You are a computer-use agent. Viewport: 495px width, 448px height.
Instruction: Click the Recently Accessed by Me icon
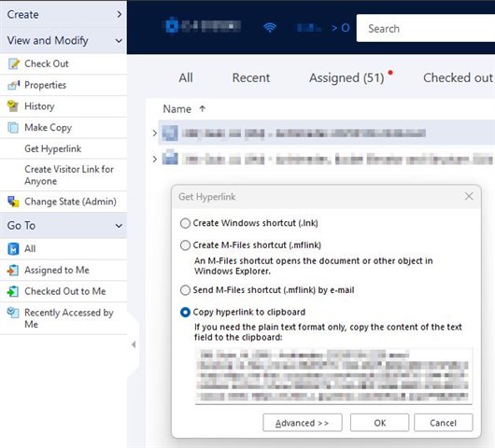click(x=13, y=313)
